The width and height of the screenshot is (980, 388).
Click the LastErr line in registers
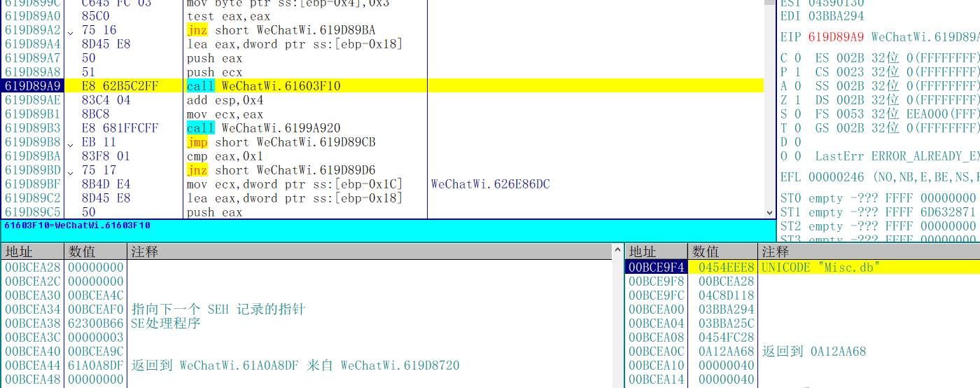[x=897, y=156]
